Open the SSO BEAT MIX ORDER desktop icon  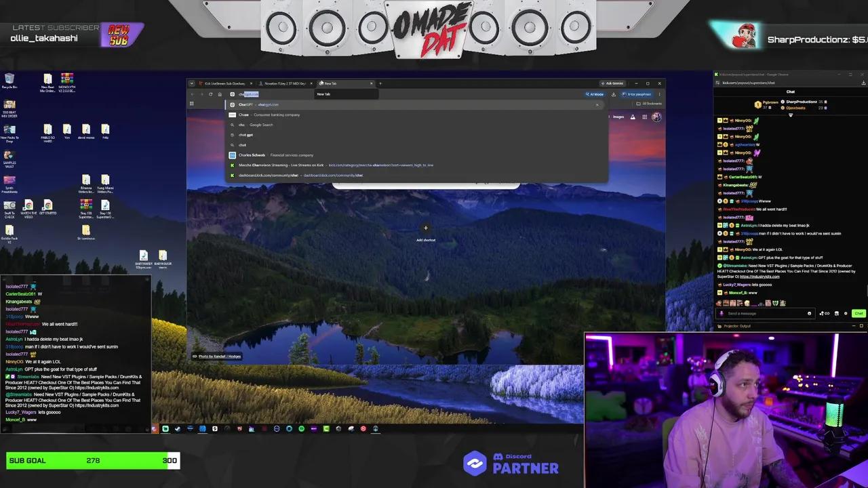tap(9, 108)
